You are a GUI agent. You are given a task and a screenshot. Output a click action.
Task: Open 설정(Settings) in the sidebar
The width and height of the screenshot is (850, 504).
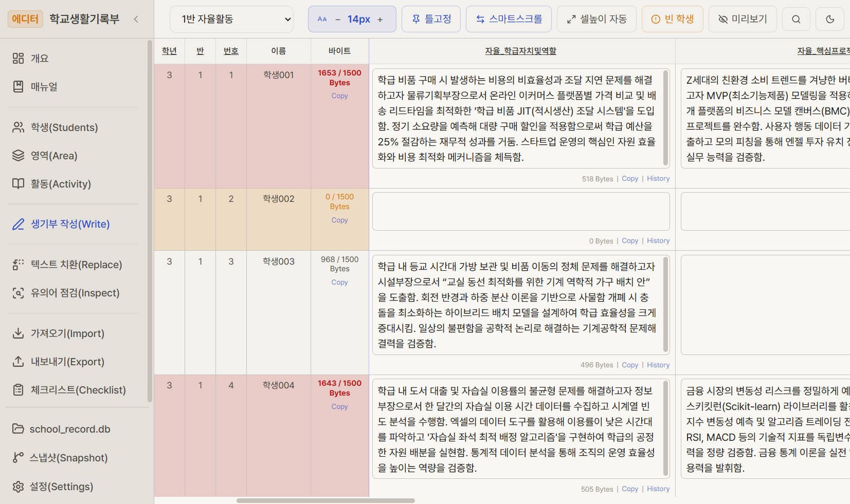[53, 487]
